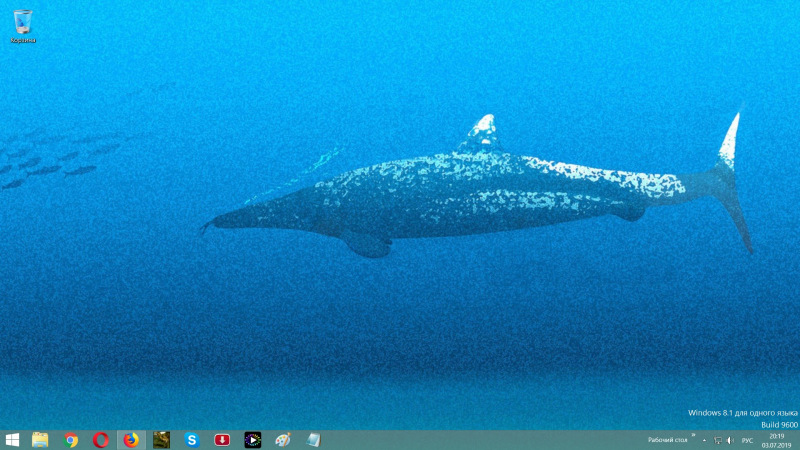This screenshot has width=800, height=450.
Task: Launch Paint from the taskbar palette icon
Action: coord(282,440)
